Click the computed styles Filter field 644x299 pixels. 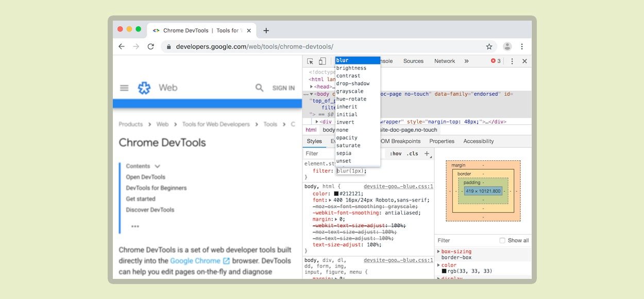click(466, 240)
